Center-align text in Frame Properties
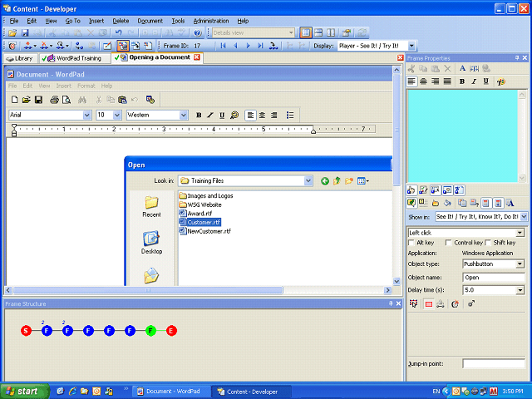The height and width of the screenshot is (399, 532). point(423,81)
